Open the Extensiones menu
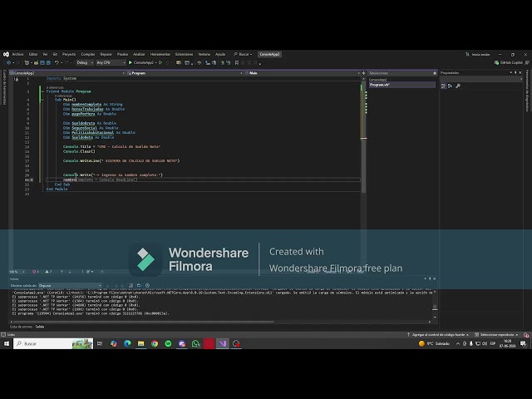 click(x=184, y=54)
